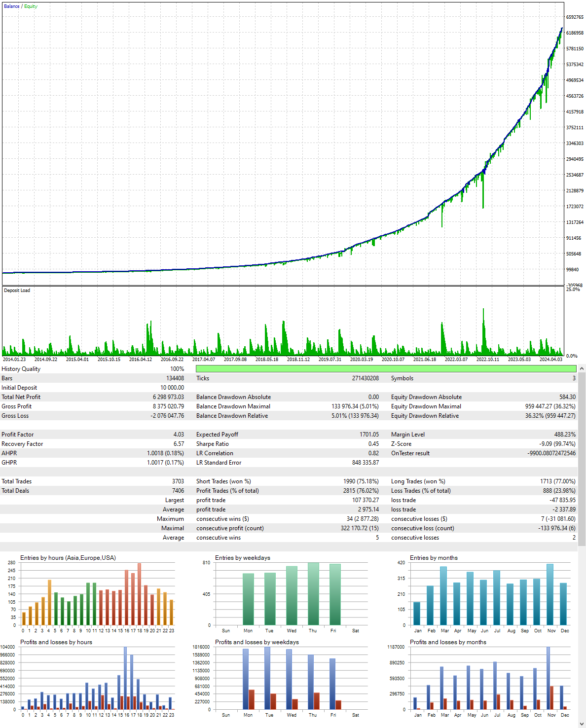Select largest loss trade value -47 835.95
This screenshot has width=586, height=728.
563,500
